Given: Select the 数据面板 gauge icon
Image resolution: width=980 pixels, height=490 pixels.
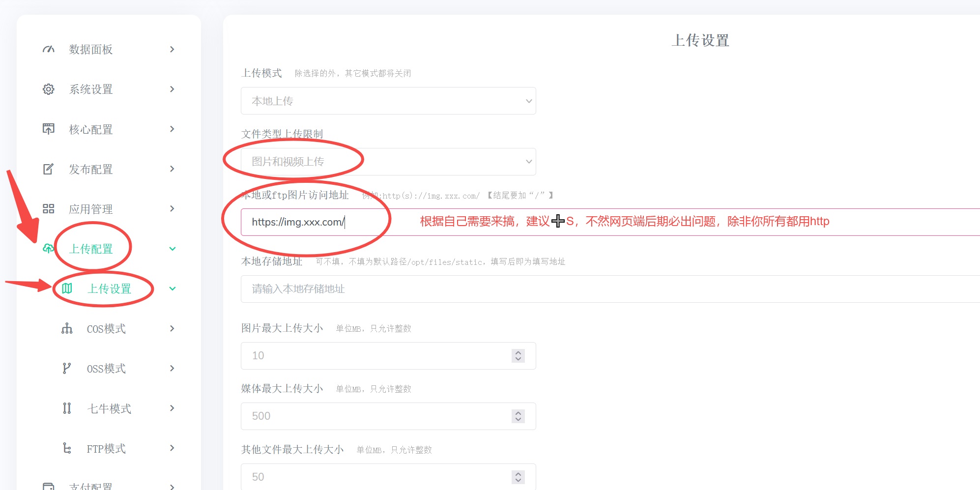Looking at the screenshot, I should pyautogui.click(x=48, y=49).
